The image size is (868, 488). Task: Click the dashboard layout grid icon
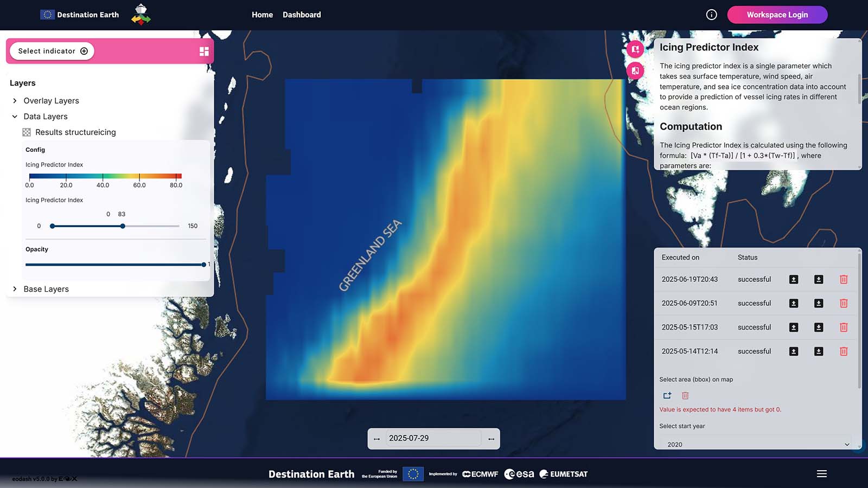[x=204, y=51]
